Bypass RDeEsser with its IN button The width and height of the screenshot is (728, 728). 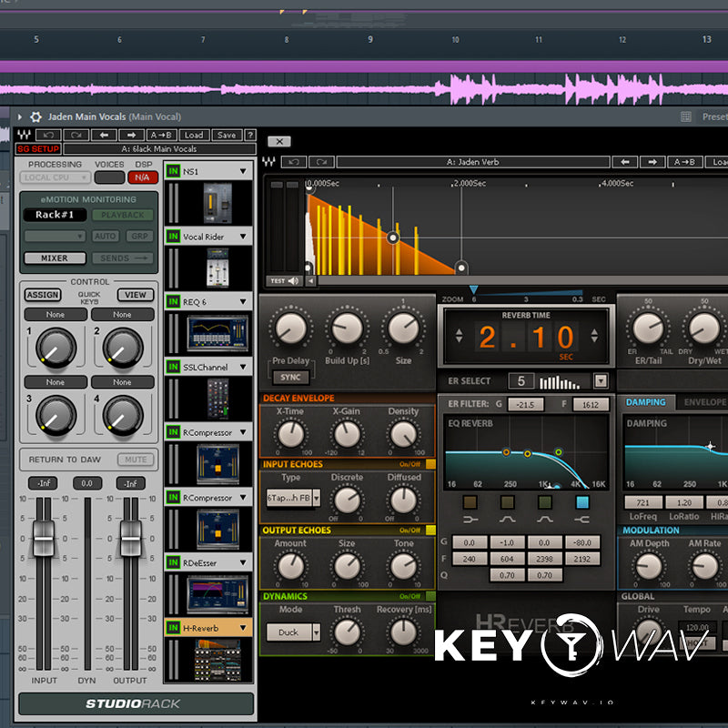click(x=173, y=562)
